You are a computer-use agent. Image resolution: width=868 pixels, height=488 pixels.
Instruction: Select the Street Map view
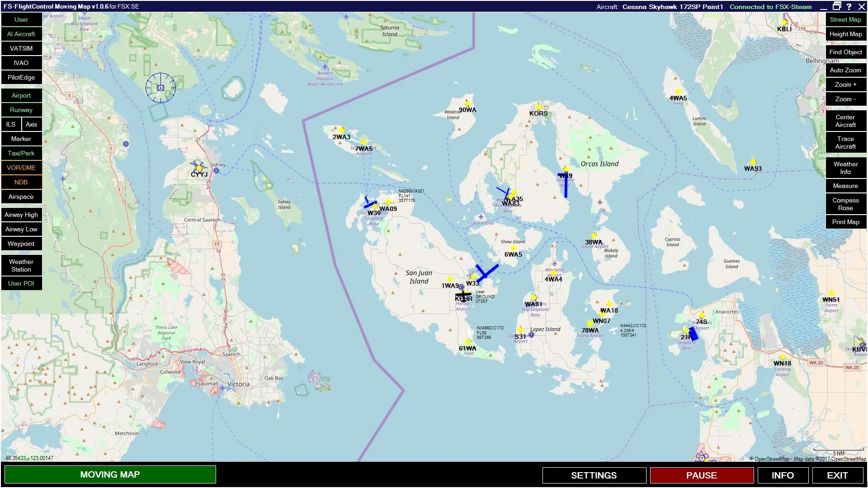845,19
